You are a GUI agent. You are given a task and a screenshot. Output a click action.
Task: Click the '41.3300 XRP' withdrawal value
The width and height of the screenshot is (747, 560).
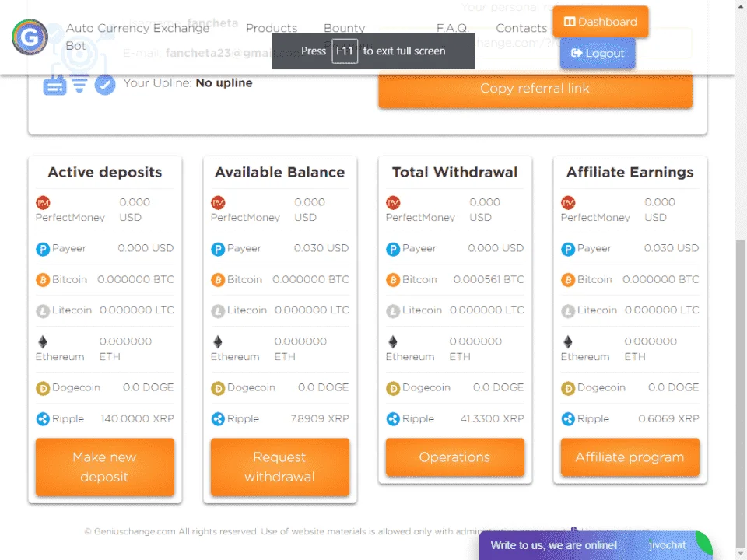click(492, 418)
